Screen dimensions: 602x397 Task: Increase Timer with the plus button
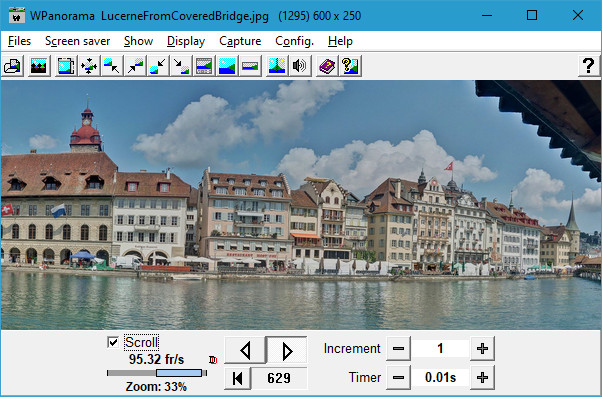pyautogui.click(x=482, y=377)
